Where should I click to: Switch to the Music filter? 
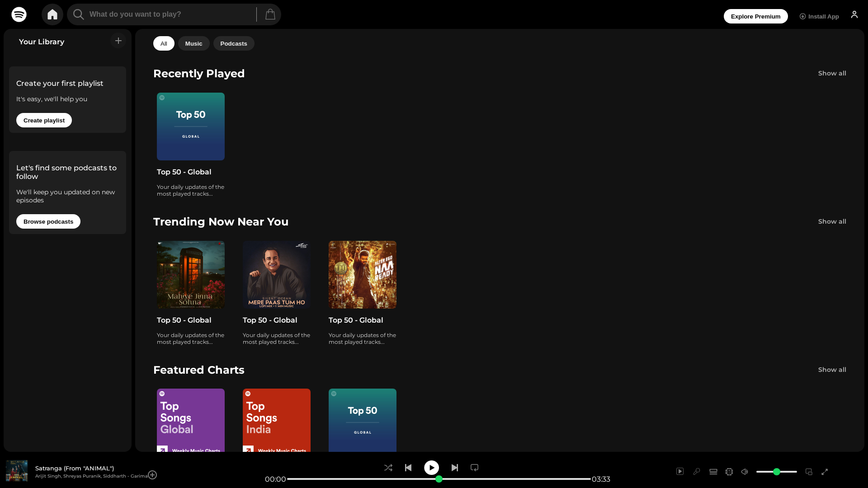pos(193,43)
